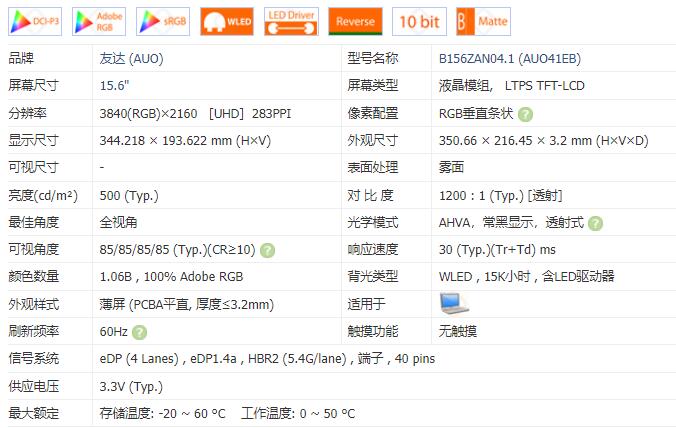Image resolution: width=676 pixels, height=428 pixels.
Task: Click the 对比度 row label
Action: click(x=371, y=196)
